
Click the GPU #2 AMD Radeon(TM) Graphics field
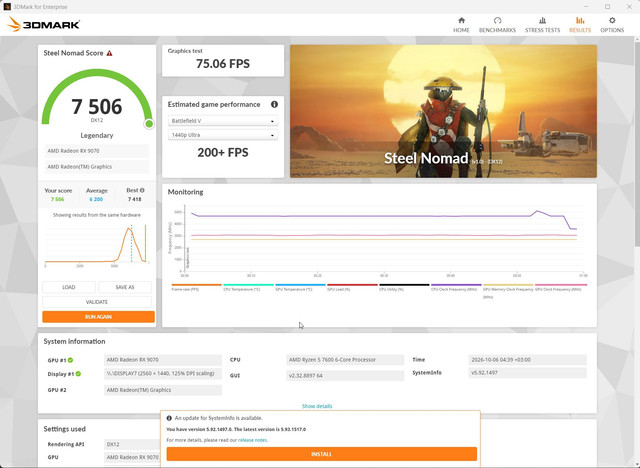163,390
